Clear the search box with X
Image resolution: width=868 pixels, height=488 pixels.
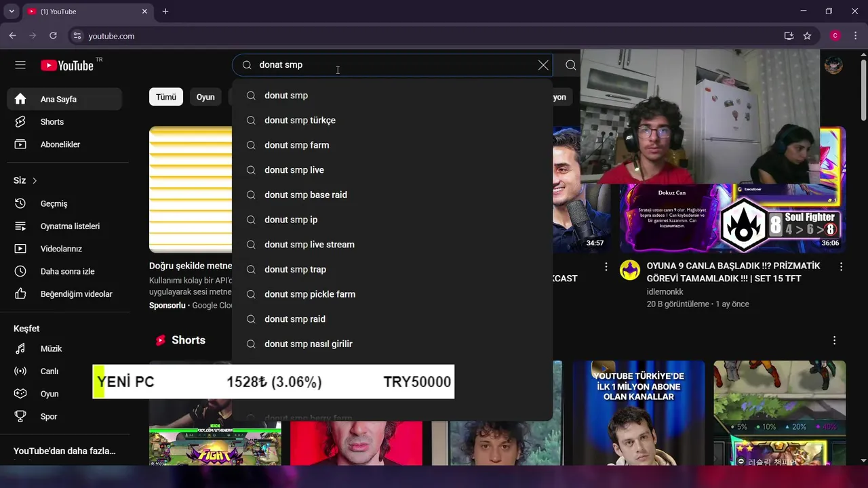point(543,65)
